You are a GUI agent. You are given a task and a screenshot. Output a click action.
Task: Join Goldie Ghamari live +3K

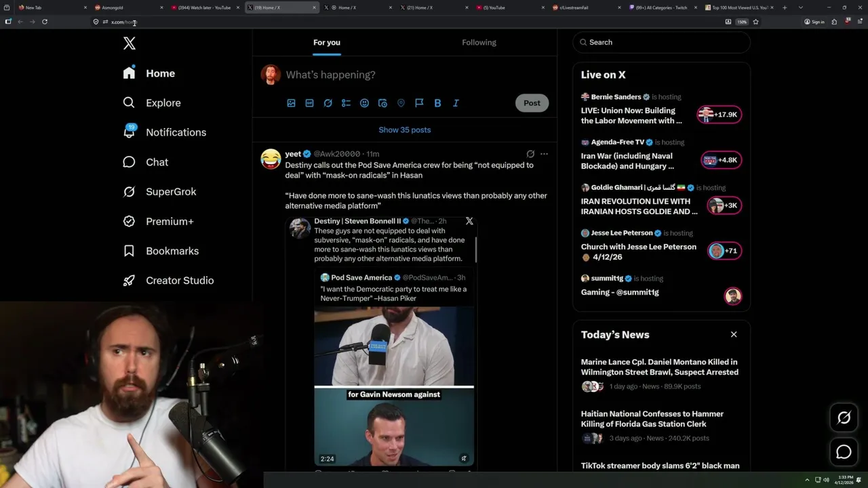click(x=724, y=205)
